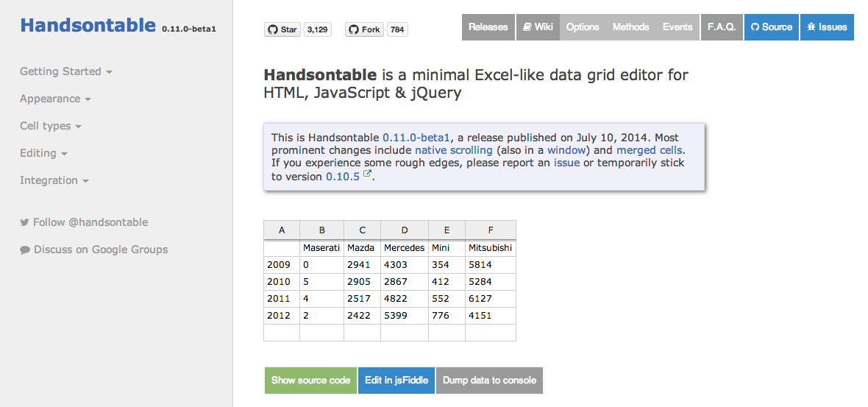Select cell with value 5814
Image resolution: width=868 pixels, height=407 pixels.
[x=491, y=265]
